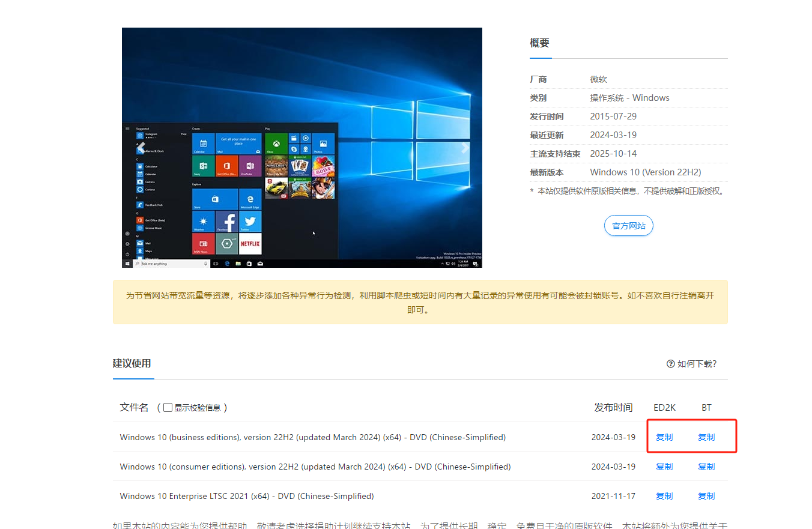Click the 主流支持结束 label
Image resolution: width=812 pixels, height=529 pixels.
(x=555, y=154)
